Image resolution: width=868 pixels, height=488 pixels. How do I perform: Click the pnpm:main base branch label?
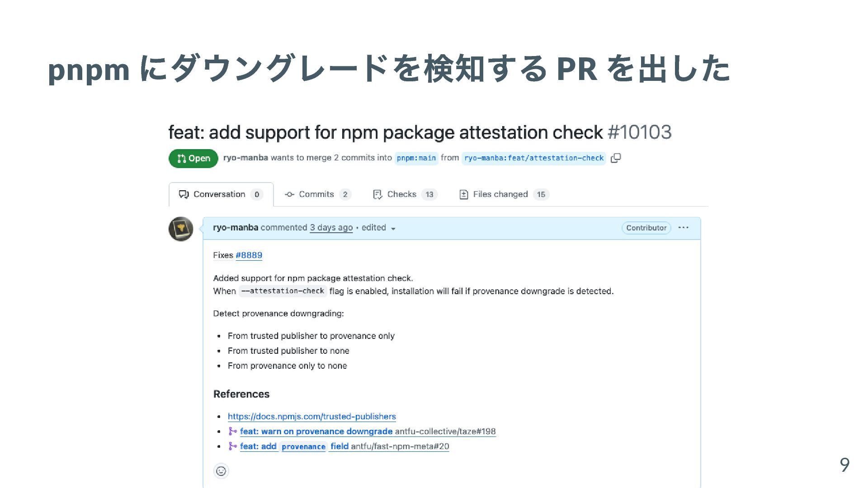416,158
